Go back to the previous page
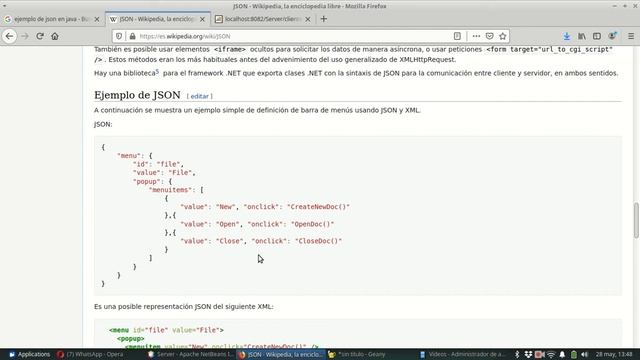Screen dimensions: 640x360 9,36
